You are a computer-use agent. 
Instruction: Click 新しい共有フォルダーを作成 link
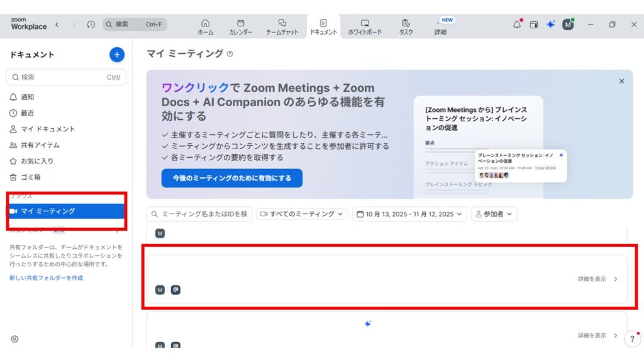pos(46,278)
